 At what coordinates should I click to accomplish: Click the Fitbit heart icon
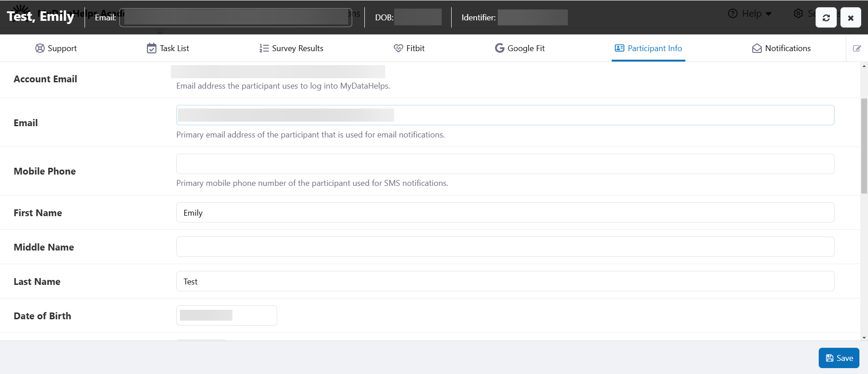point(398,48)
